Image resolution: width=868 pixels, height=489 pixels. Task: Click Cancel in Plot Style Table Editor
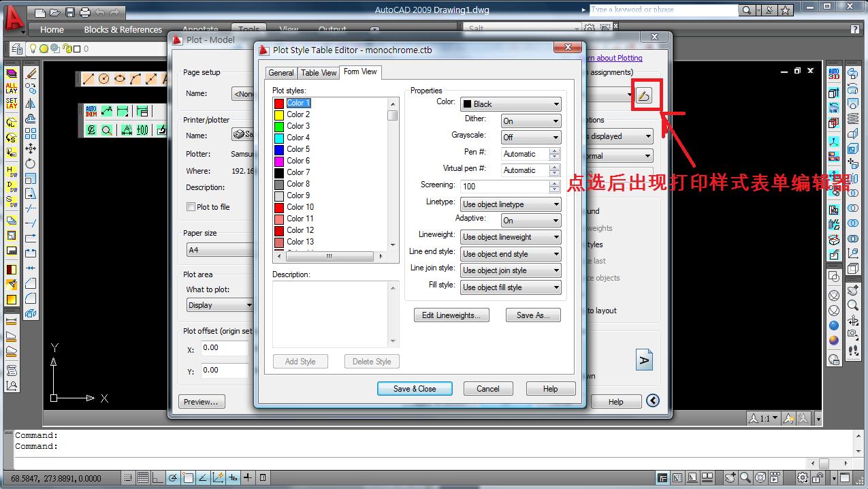(488, 389)
